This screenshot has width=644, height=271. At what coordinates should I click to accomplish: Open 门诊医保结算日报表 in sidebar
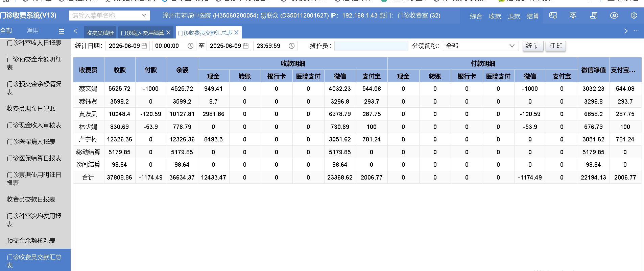[x=34, y=158]
